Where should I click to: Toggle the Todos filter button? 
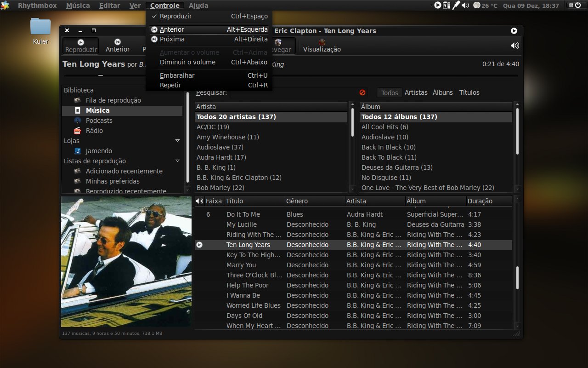[390, 92]
